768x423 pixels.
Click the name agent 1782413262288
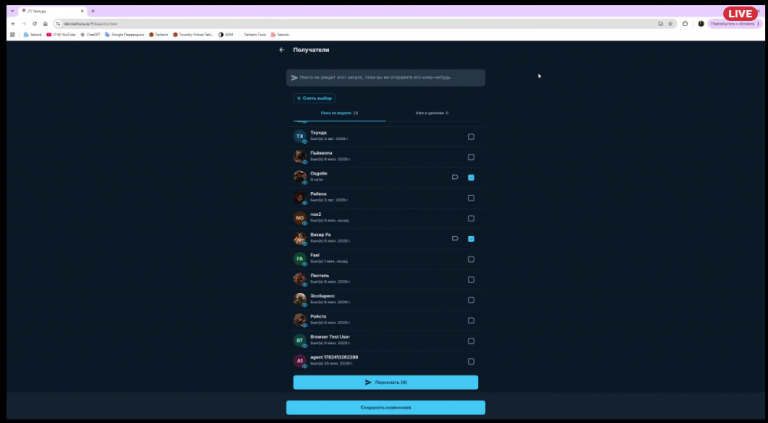(334, 357)
